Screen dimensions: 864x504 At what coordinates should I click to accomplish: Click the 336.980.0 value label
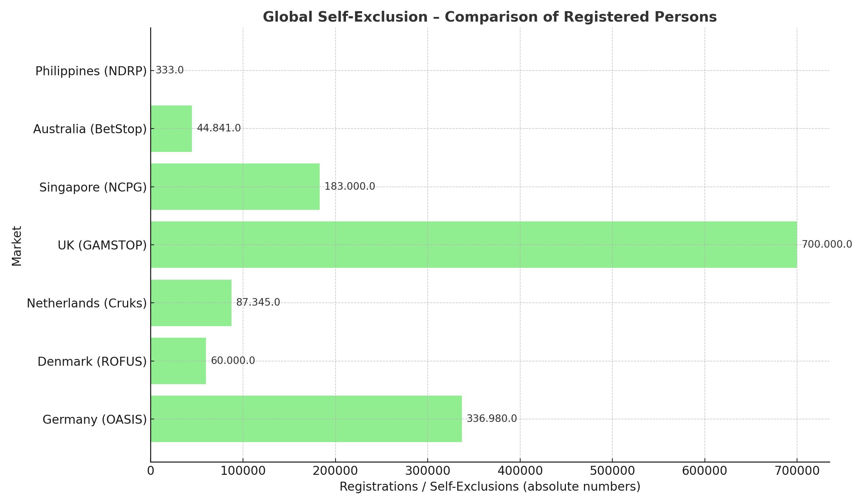pyautogui.click(x=491, y=419)
